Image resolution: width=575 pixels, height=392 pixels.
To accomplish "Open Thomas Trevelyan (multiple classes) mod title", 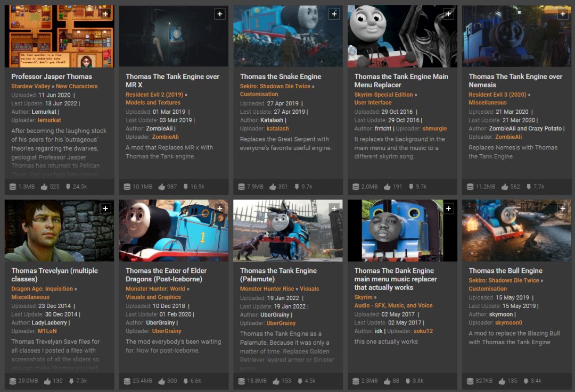I will click(55, 275).
